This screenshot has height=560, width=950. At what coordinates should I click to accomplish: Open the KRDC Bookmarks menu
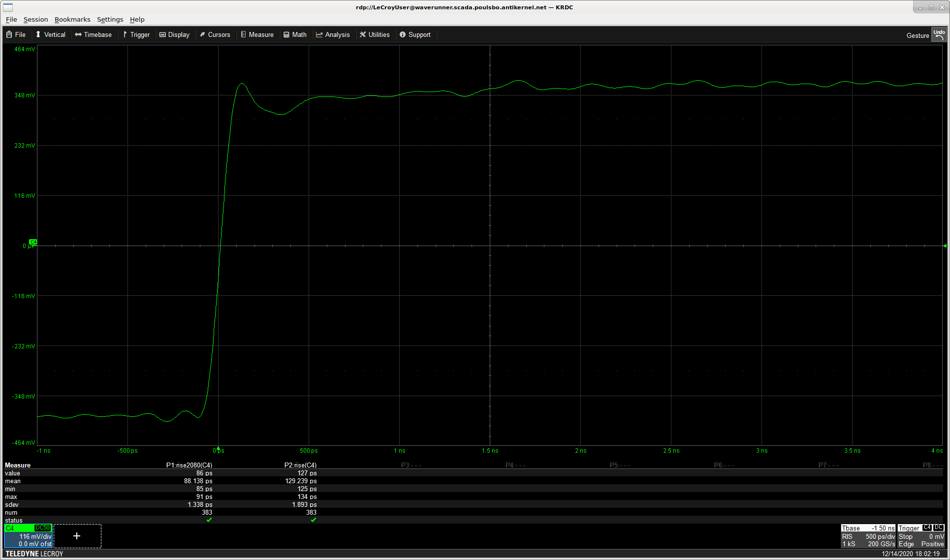pyautogui.click(x=72, y=19)
